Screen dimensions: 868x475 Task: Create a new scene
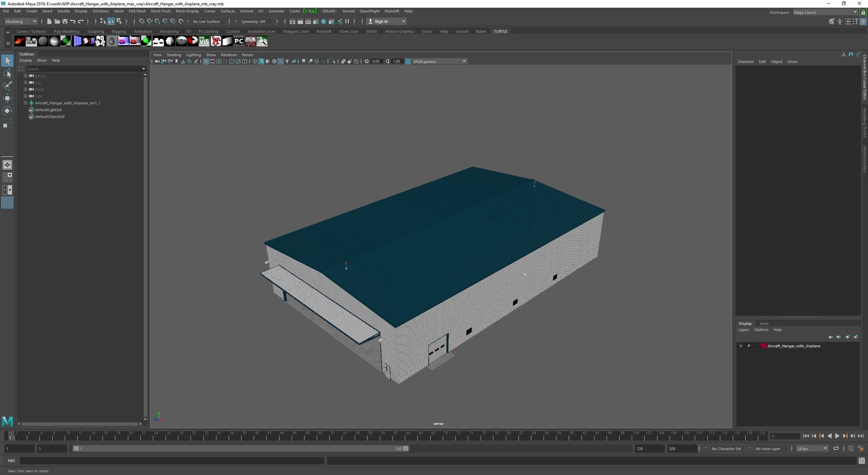(x=49, y=21)
